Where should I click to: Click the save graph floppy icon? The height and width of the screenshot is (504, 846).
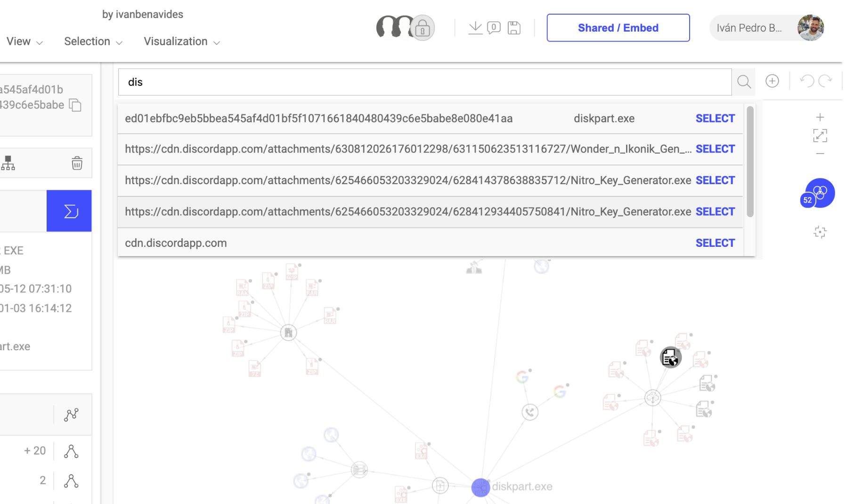pyautogui.click(x=514, y=28)
